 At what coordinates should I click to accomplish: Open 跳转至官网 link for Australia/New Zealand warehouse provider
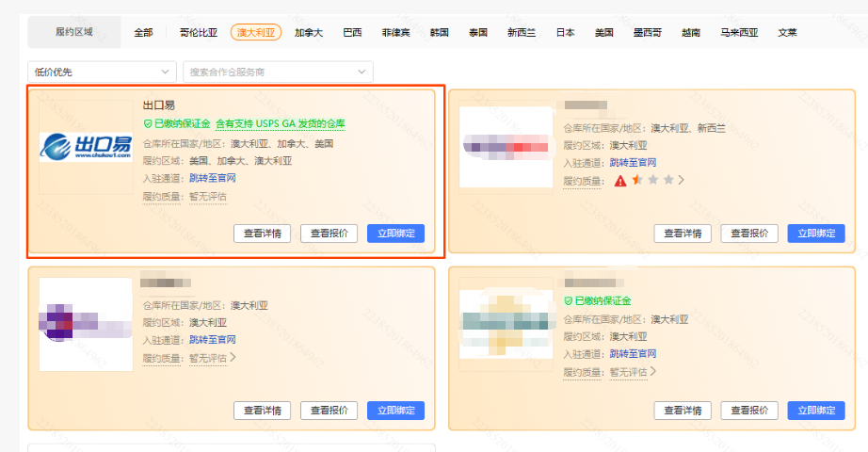633,162
